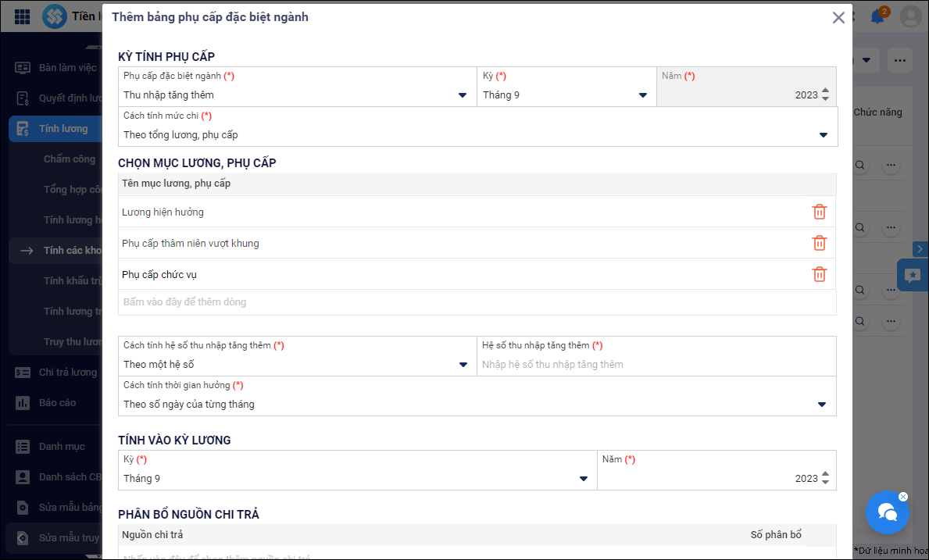The height and width of the screenshot is (560, 929).
Task: Open the chat support bubble
Action: 887,512
